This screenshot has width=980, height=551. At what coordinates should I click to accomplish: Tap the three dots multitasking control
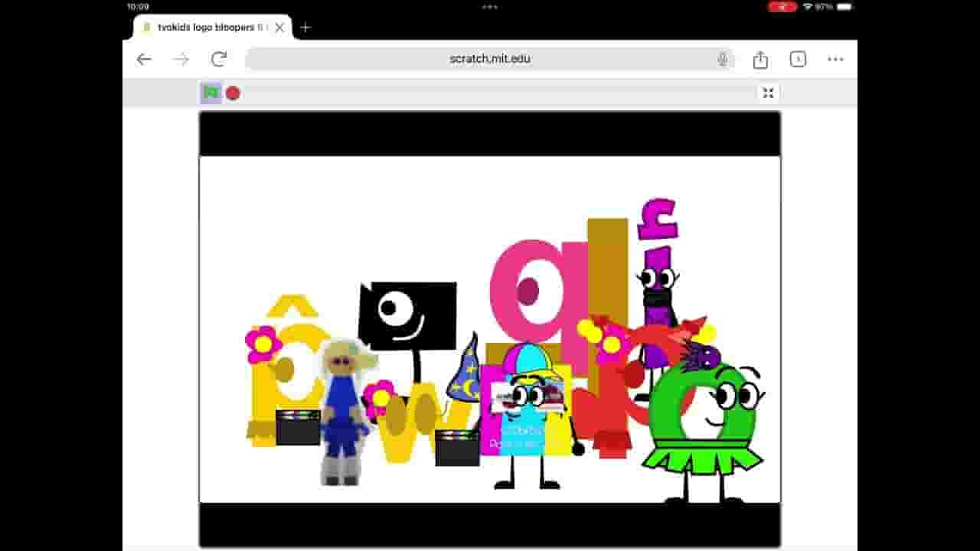click(490, 7)
